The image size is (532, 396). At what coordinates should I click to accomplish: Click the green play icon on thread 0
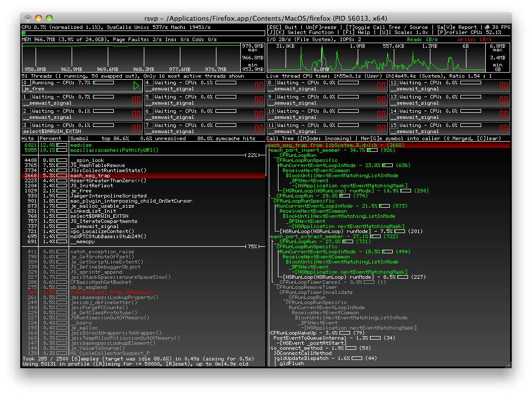136,86
